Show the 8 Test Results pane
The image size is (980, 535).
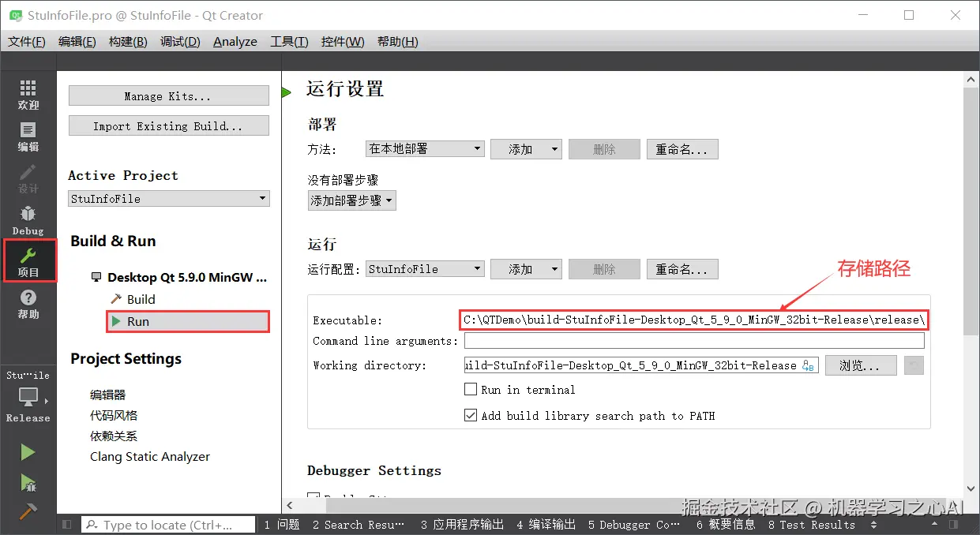click(x=812, y=525)
